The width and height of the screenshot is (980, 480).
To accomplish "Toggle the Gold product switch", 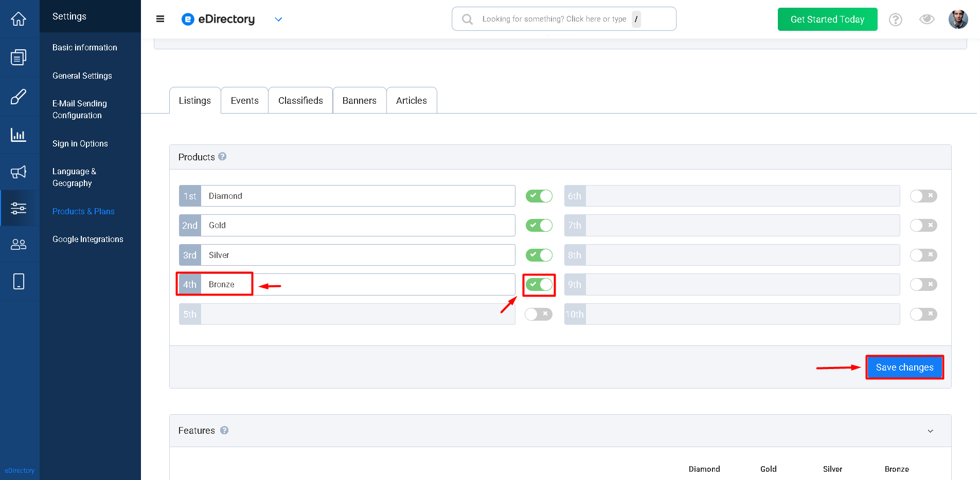I will [x=539, y=225].
